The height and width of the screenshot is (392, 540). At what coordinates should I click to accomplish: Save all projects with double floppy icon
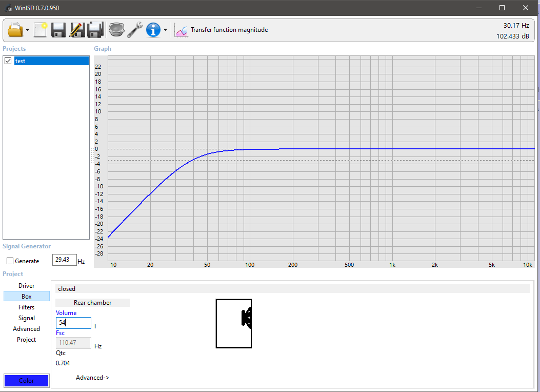click(x=95, y=30)
